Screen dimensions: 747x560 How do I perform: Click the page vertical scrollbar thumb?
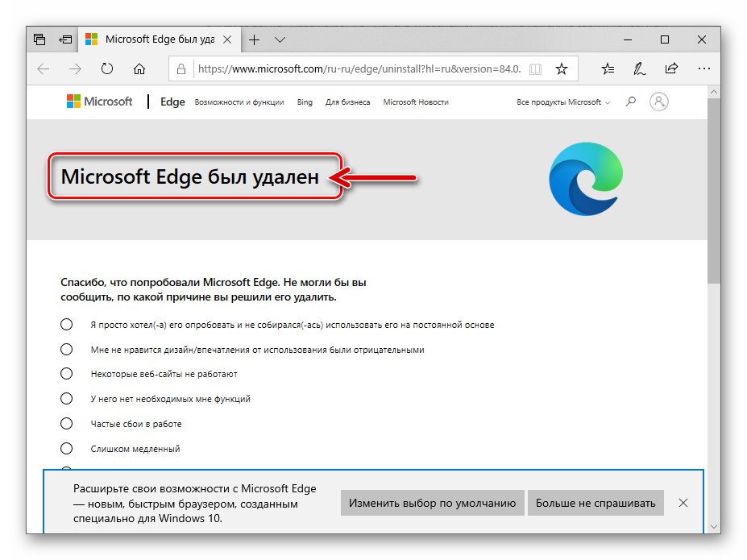(x=714, y=191)
